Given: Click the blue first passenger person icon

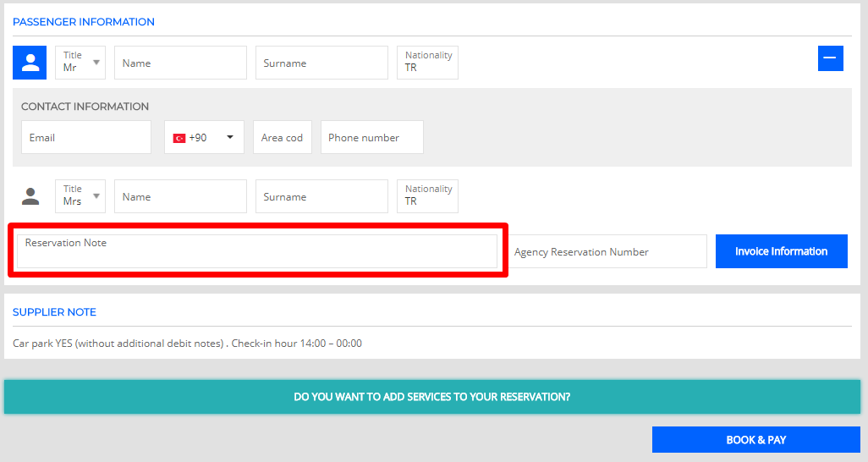Looking at the screenshot, I should pos(30,63).
